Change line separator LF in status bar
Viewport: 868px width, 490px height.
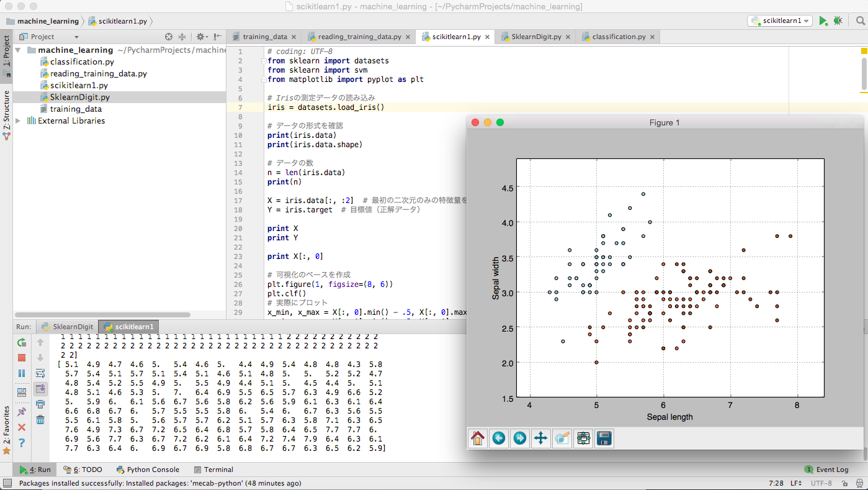pos(795,483)
